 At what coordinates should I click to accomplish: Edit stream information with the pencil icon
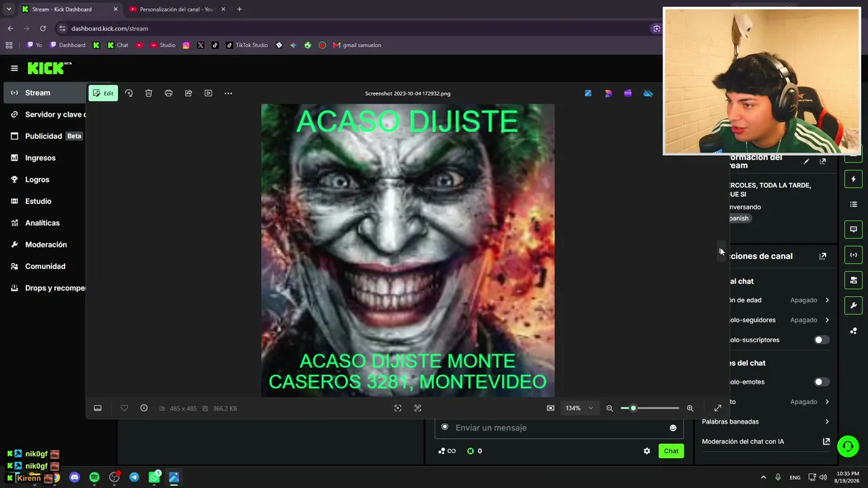(806, 161)
